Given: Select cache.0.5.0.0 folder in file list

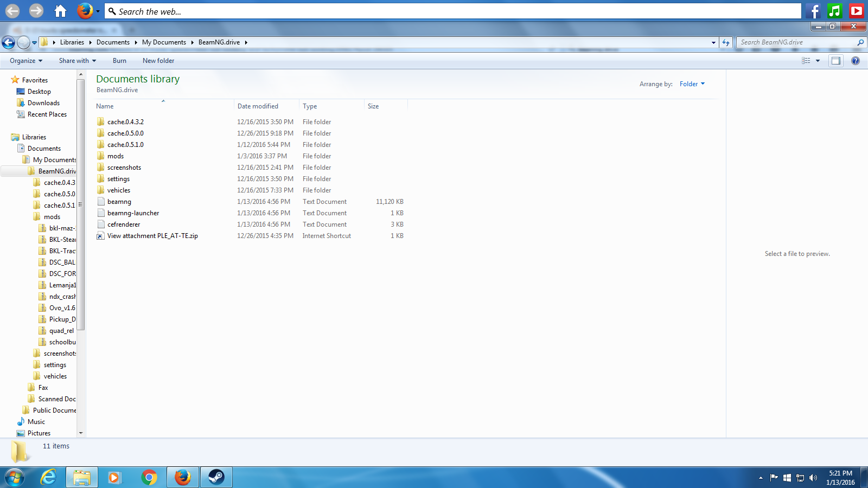Looking at the screenshot, I should 125,133.
